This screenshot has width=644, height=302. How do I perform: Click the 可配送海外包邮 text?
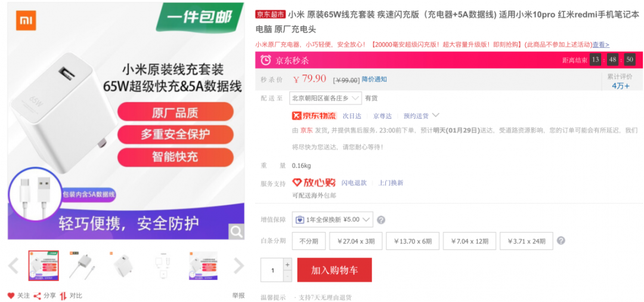[x=314, y=196]
